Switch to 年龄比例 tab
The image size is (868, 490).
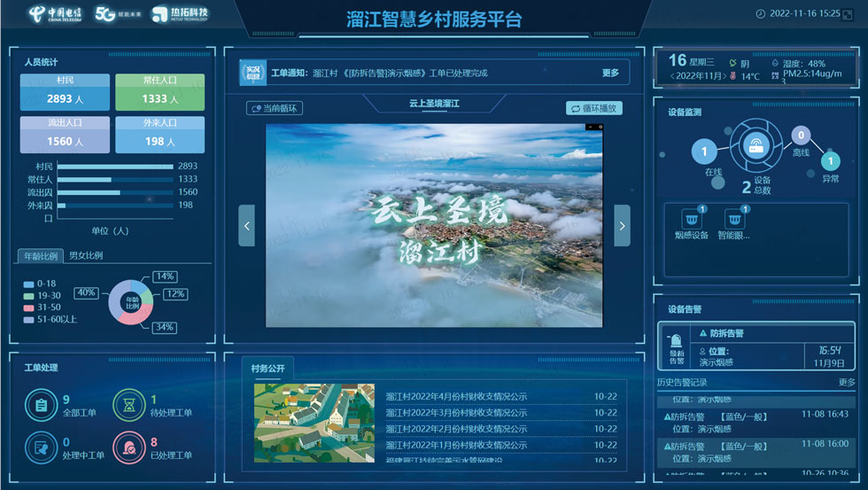pos(41,256)
